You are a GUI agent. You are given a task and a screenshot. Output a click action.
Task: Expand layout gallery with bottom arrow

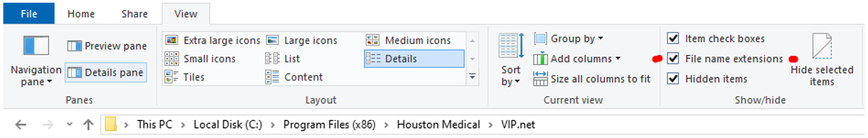[x=472, y=77]
